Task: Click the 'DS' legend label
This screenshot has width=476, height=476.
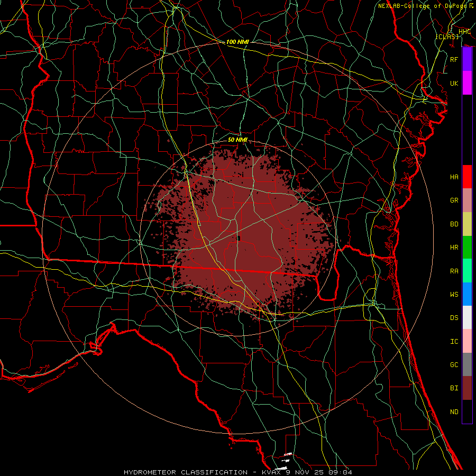Action: pos(454,318)
